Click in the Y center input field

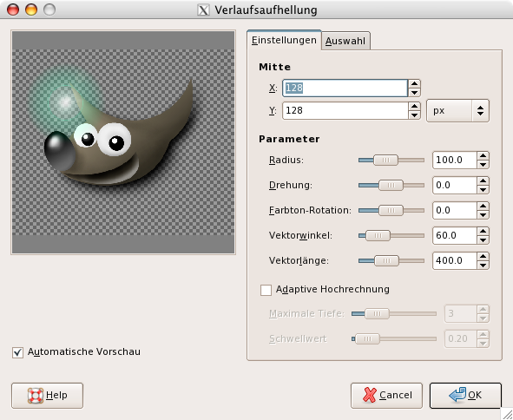pyautogui.click(x=345, y=110)
